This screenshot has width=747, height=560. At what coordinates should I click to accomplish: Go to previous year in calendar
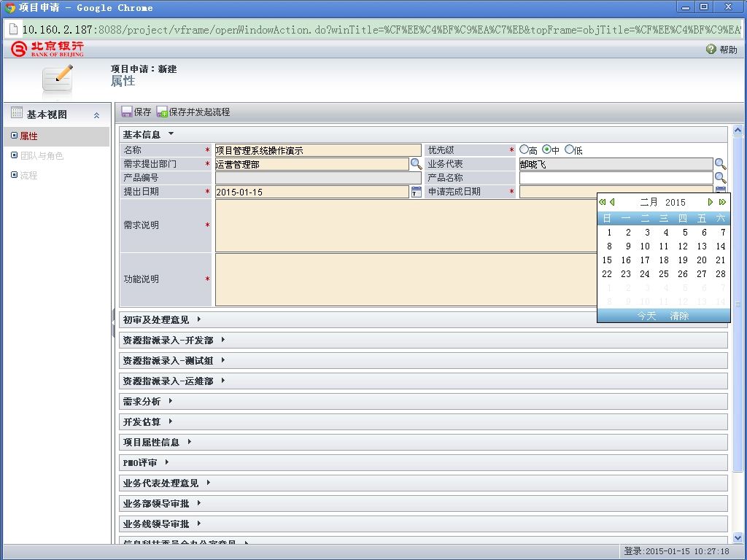click(x=602, y=202)
